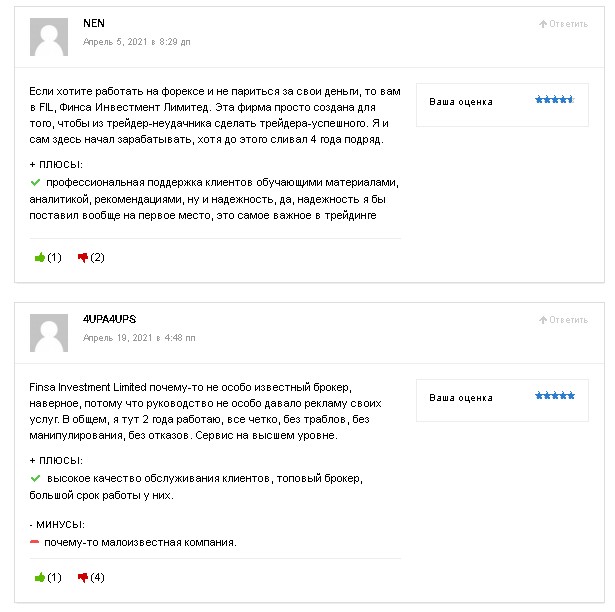
Task: Reply to 4UPA4UPS comment via Ответить
Action: pos(568,319)
